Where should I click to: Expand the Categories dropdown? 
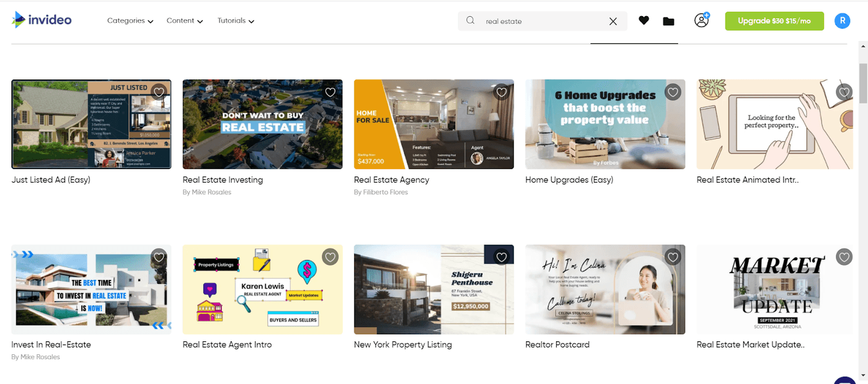pos(130,20)
